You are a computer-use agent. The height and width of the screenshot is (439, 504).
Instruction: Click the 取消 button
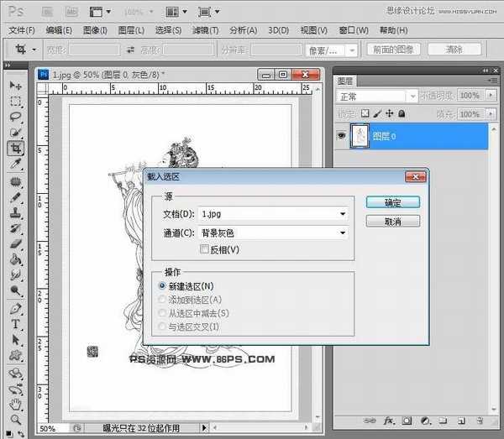click(391, 222)
